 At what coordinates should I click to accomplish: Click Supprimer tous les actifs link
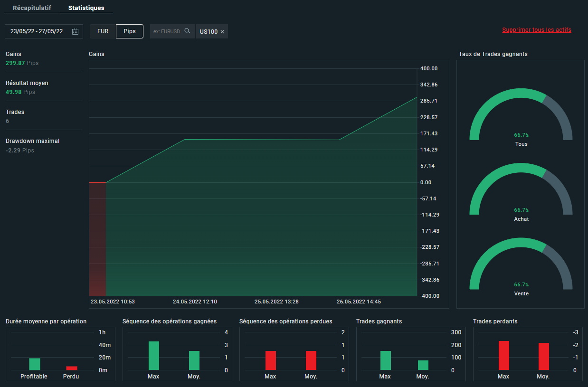pos(537,30)
